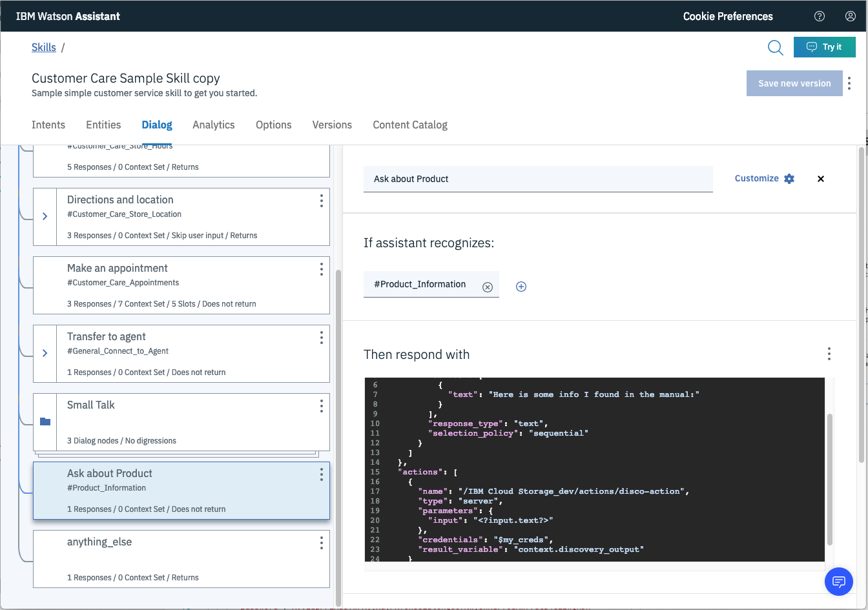Open the Transfer to agent node menu
The image size is (868, 610).
click(322, 338)
